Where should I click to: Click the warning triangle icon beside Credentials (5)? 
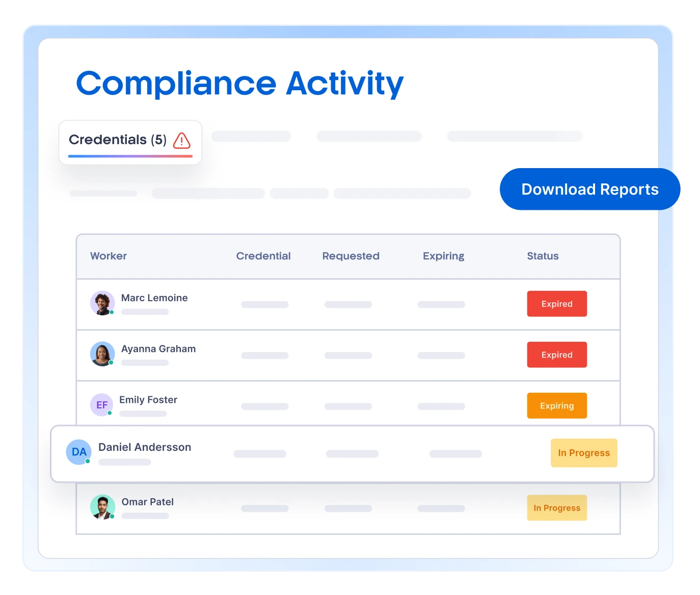click(182, 140)
